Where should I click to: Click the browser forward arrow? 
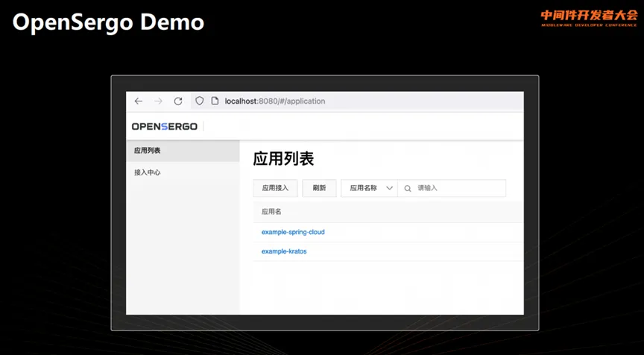click(x=158, y=101)
